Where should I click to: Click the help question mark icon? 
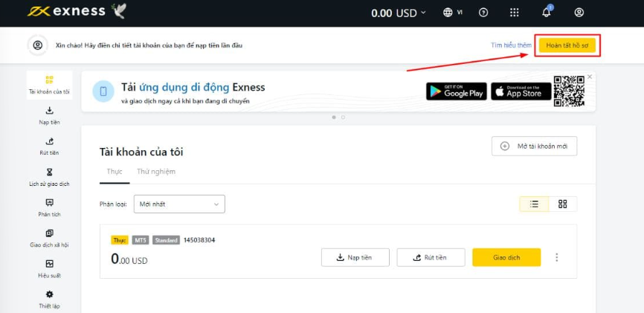click(484, 13)
